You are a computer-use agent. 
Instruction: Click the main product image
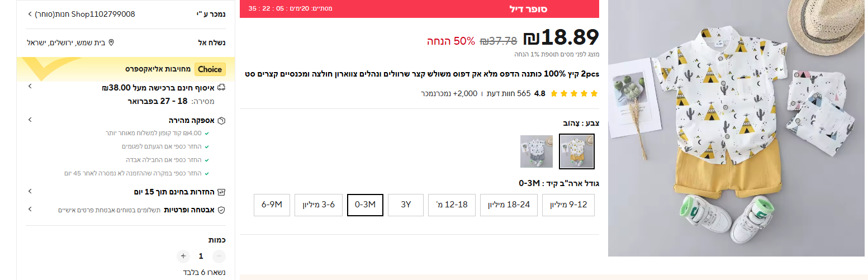tap(736, 128)
